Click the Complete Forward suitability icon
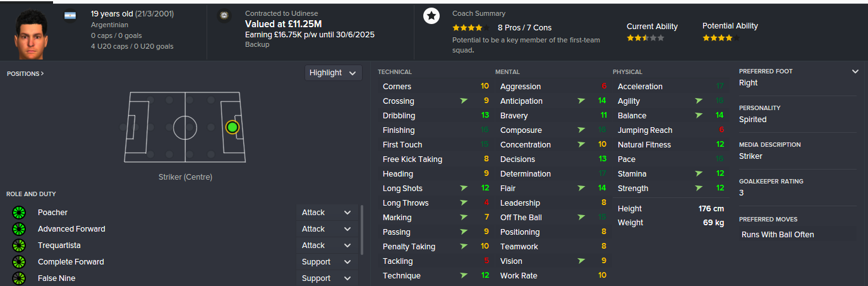The image size is (868, 286). click(18, 262)
